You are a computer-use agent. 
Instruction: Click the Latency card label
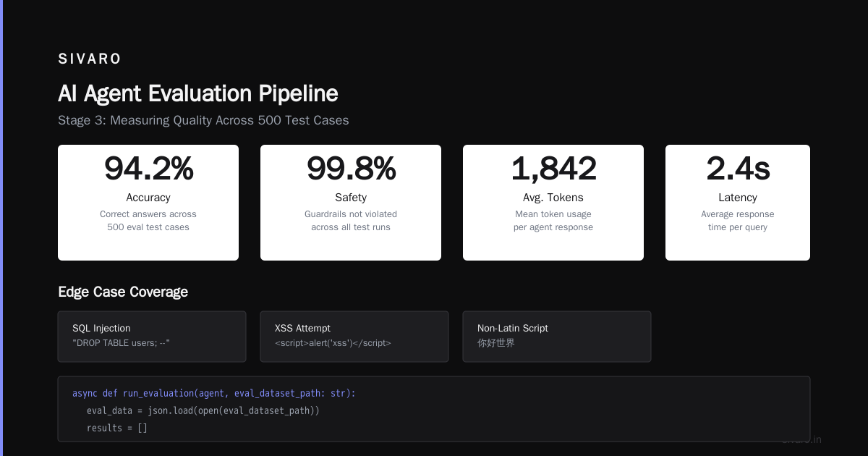pos(738,198)
